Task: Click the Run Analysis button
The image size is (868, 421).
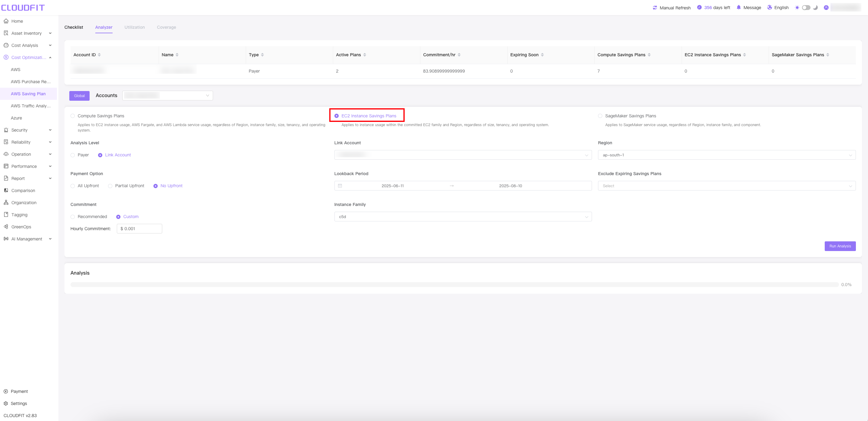Action: coord(840,246)
